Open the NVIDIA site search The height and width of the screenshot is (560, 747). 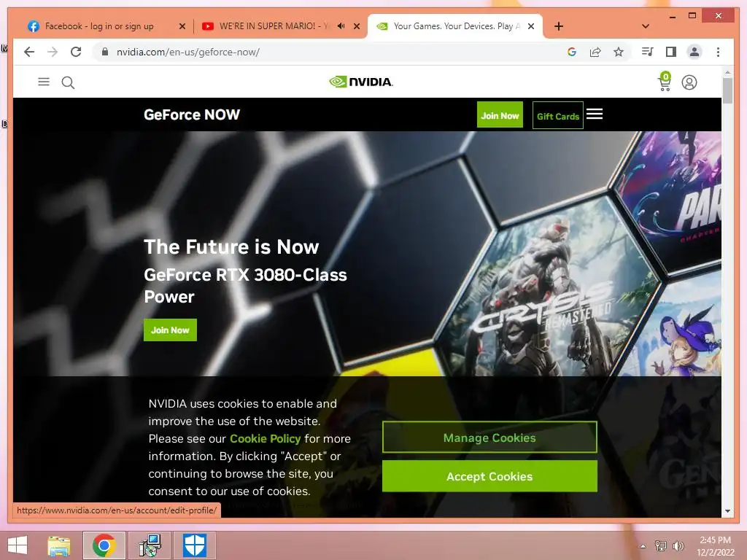coord(68,83)
